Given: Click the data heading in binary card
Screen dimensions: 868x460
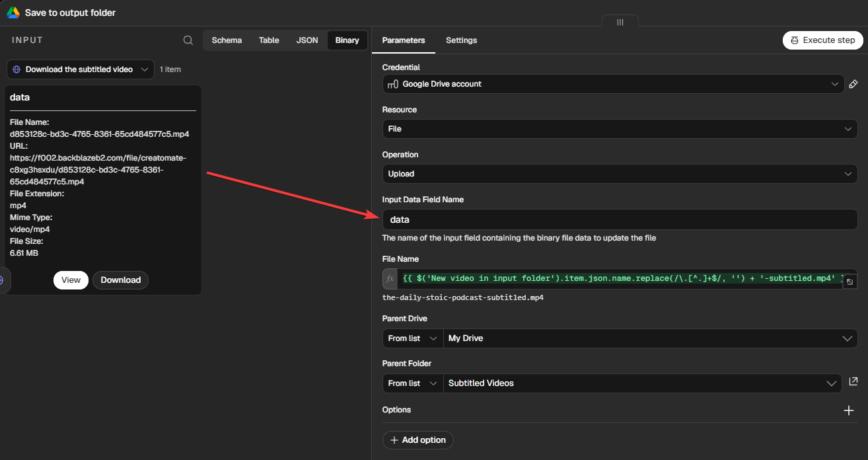Looking at the screenshot, I should click(20, 97).
